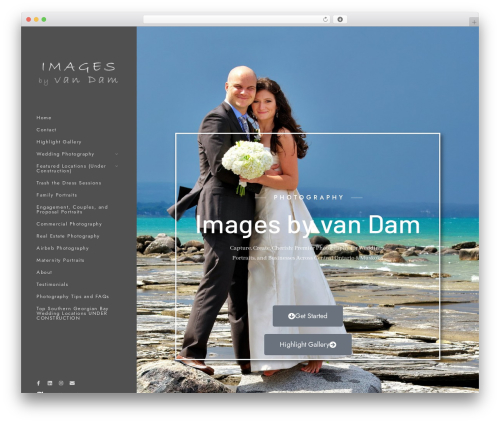Open a new browser tab with plus
500x423 pixels.
[474, 22]
